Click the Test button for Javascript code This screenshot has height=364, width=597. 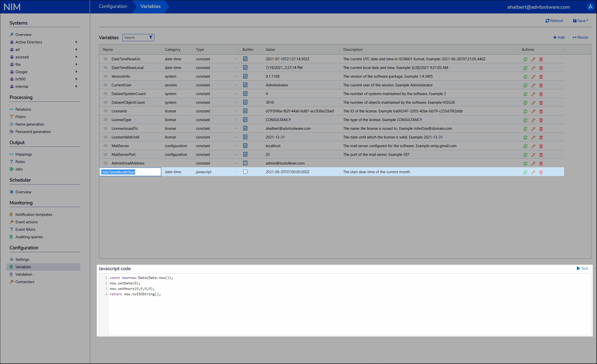click(582, 268)
